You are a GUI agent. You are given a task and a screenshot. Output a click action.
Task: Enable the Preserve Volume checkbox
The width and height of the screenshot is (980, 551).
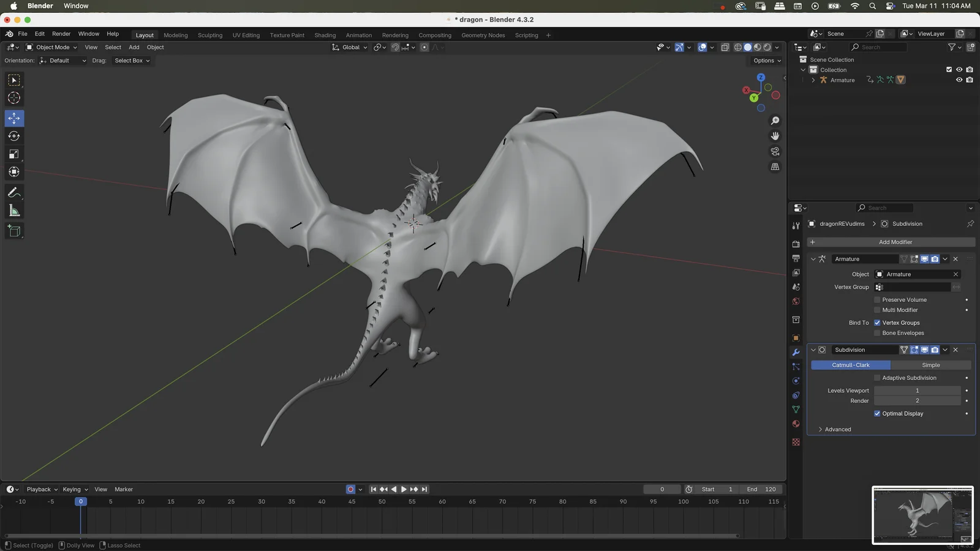tap(877, 299)
